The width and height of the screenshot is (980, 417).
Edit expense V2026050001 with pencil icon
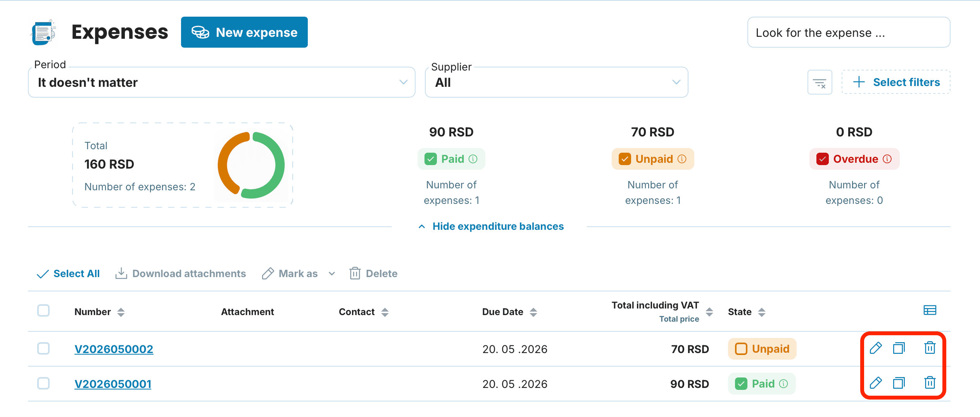click(x=876, y=383)
